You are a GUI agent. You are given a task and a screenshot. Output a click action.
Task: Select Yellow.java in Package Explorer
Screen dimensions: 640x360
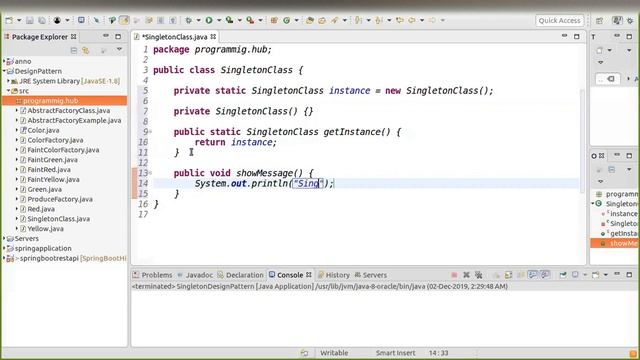pyautogui.click(x=45, y=229)
